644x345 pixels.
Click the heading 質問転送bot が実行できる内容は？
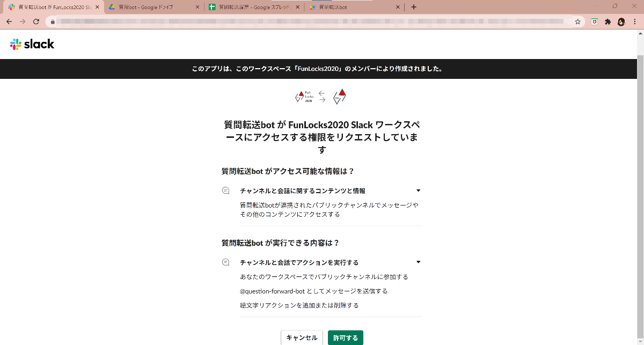[x=281, y=243]
